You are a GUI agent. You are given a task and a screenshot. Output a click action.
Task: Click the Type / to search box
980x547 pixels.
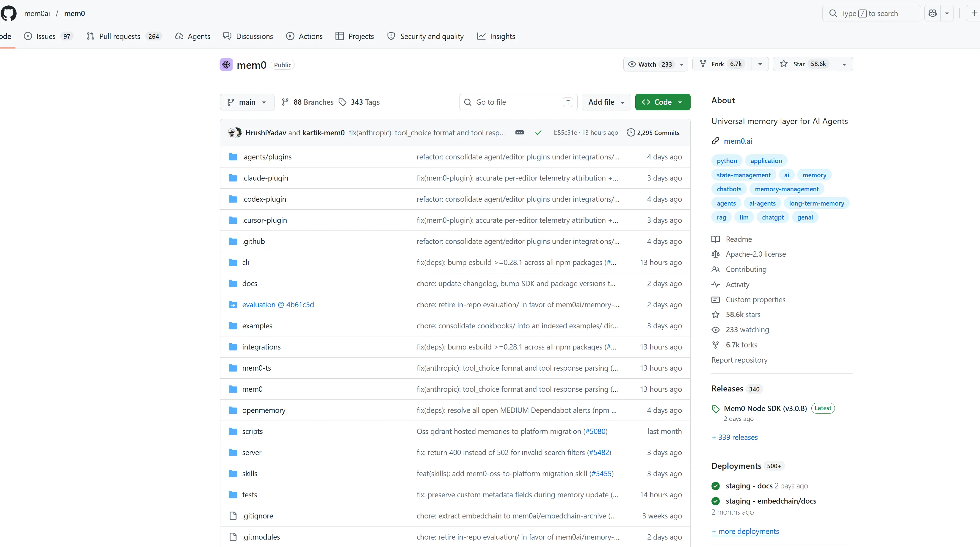(871, 13)
